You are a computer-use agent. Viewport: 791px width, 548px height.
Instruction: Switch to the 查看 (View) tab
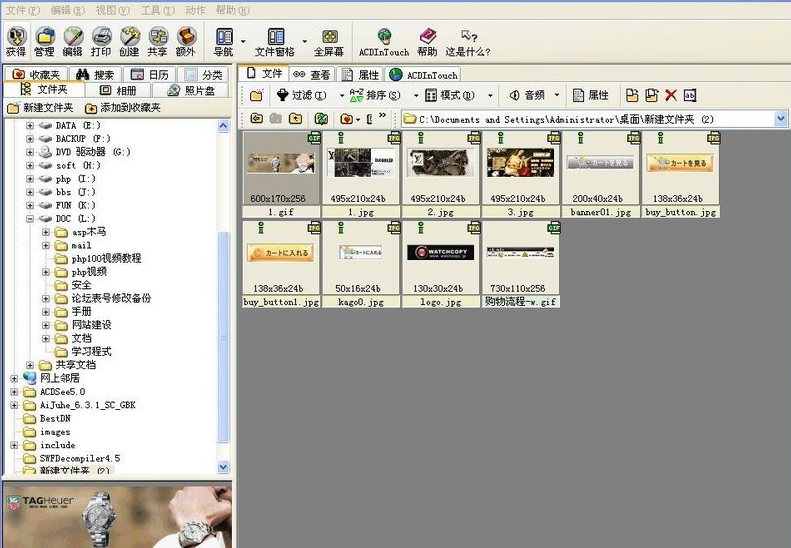tap(312, 75)
